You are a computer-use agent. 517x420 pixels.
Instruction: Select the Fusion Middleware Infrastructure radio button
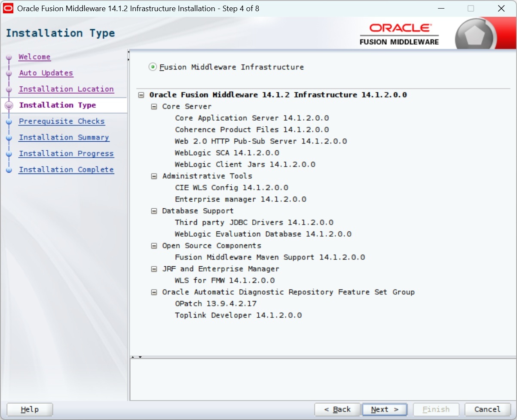coord(153,67)
